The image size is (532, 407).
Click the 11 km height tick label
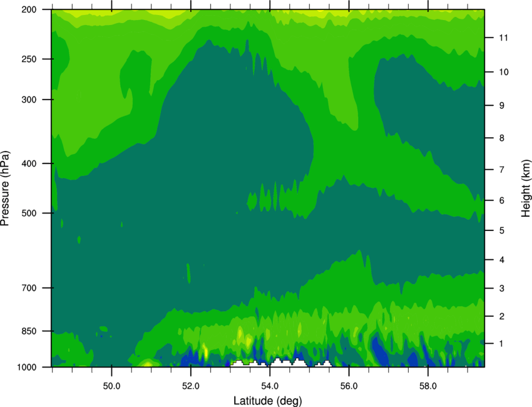pos(504,38)
